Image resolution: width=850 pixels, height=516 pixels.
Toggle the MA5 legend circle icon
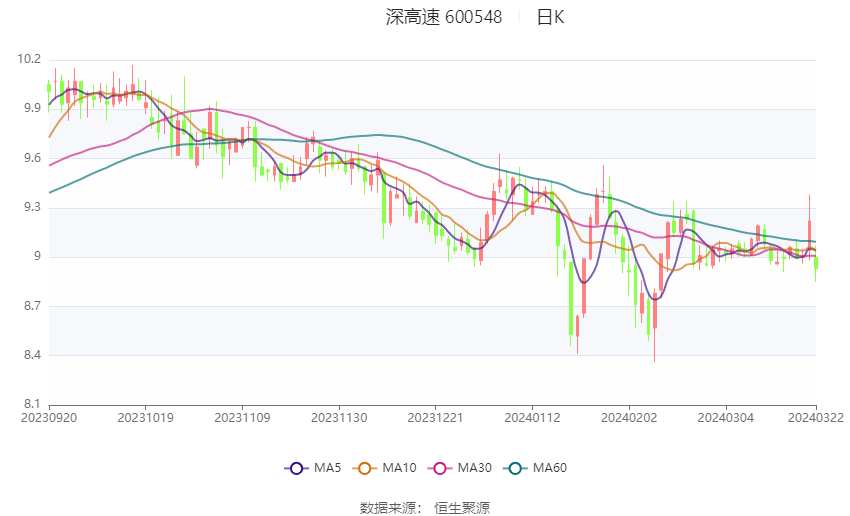coord(297,468)
